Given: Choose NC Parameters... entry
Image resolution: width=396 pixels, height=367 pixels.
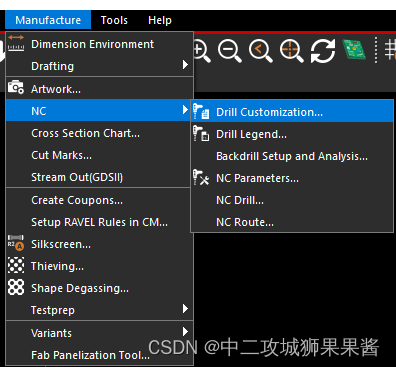Looking at the screenshot, I should click(292, 178).
